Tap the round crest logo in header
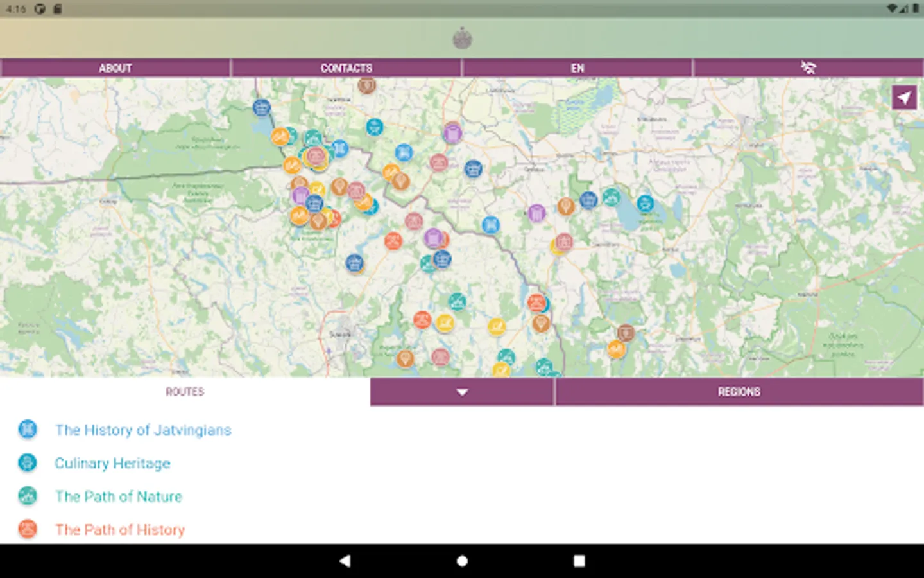The height and width of the screenshot is (578, 924). coord(462,39)
